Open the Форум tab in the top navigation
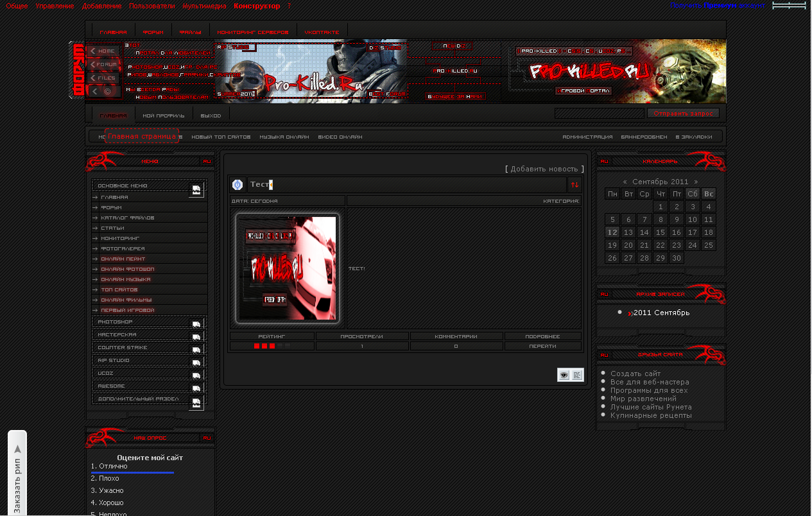Screen dimensions: 812x516 point(153,32)
